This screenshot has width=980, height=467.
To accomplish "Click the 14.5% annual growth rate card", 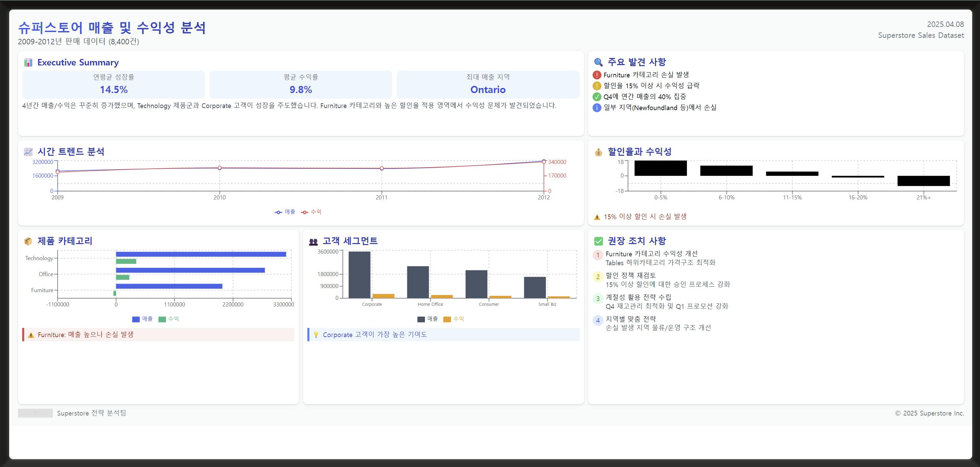I will (x=113, y=85).
